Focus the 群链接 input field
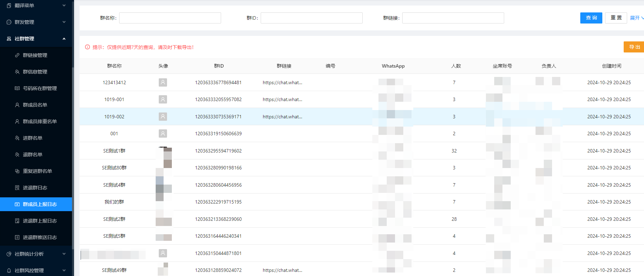This screenshot has height=276, width=644. pyautogui.click(x=453, y=18)
